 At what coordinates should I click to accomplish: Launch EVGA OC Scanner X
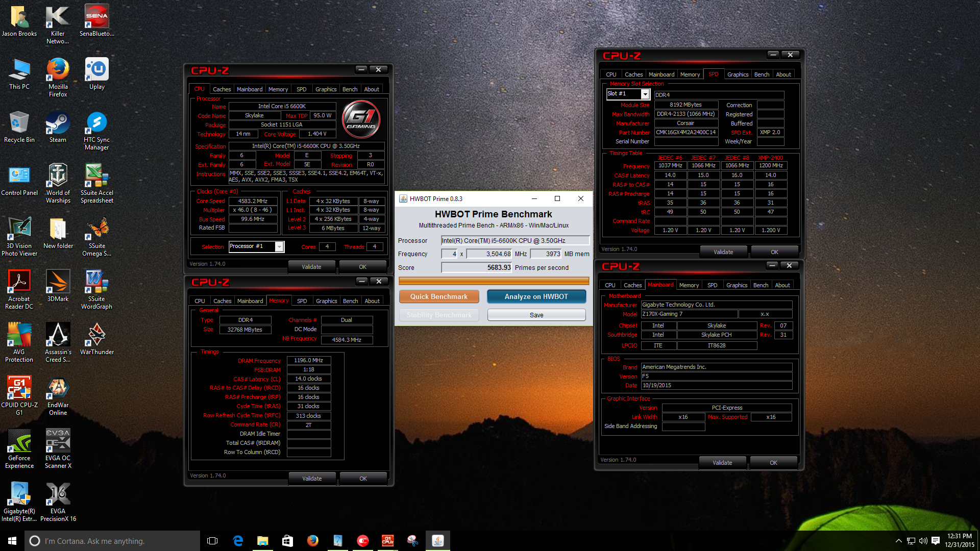(58, 448)
